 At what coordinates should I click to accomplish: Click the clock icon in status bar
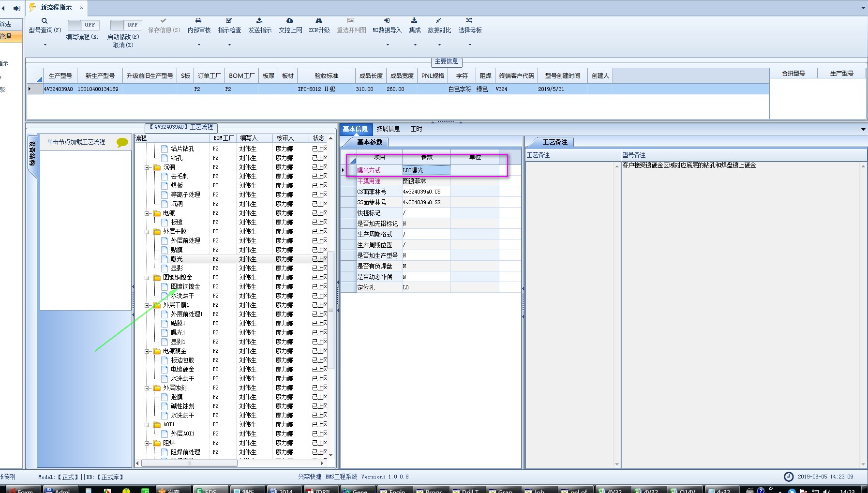tap(789, 477)
